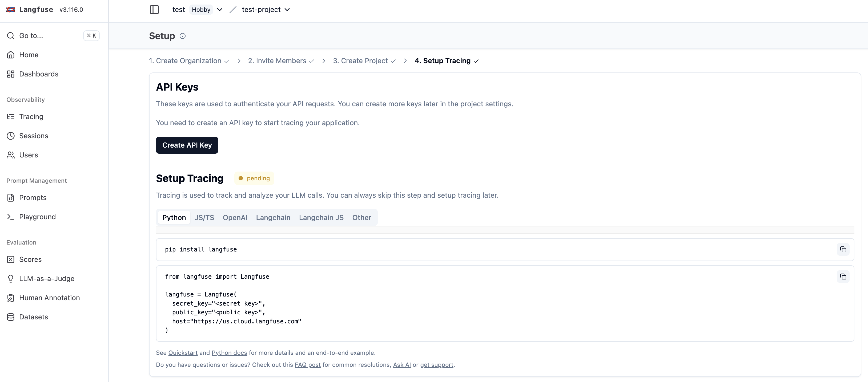
Task: Click the Prompts icon under Prompt Management
Action: [x=10, y=198]
